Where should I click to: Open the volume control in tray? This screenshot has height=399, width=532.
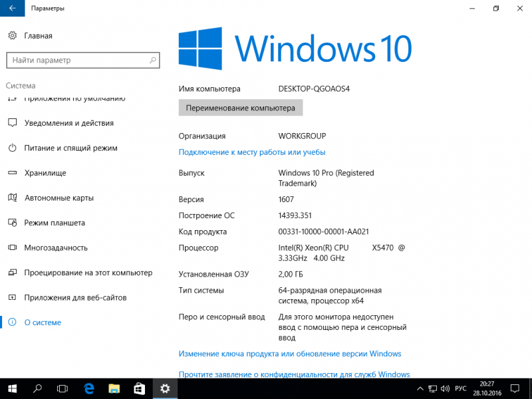pos(445,389)
